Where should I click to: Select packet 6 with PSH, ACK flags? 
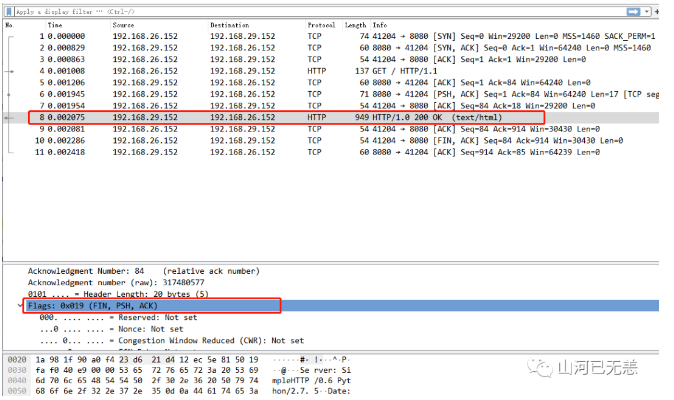point(331,95)
